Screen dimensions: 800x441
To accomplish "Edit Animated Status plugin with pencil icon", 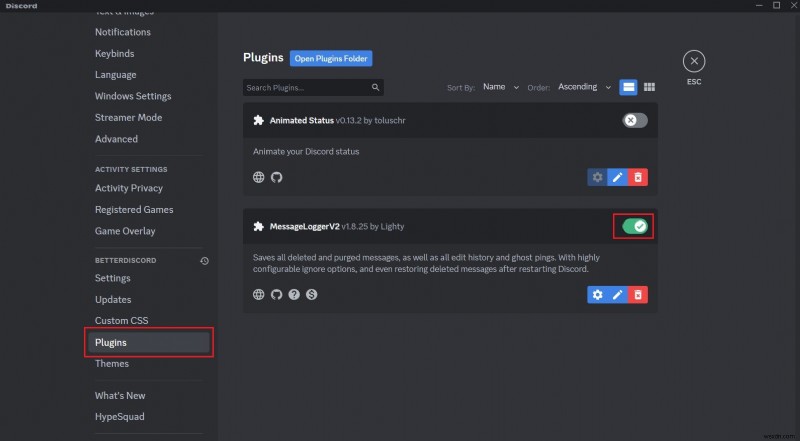I will point(617,177).
